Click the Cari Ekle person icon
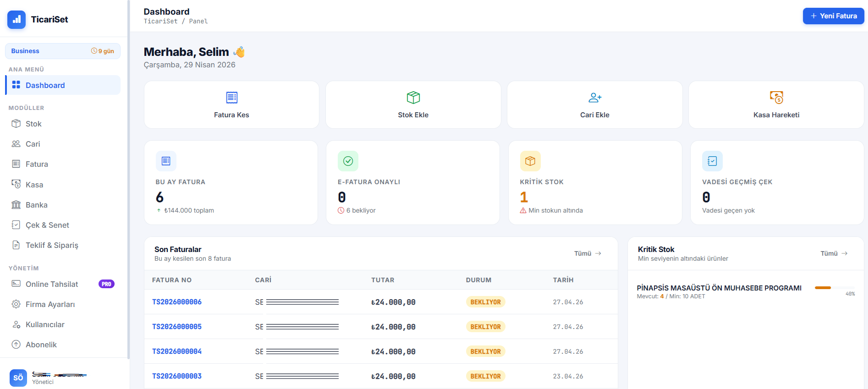 tap(594, 98)
